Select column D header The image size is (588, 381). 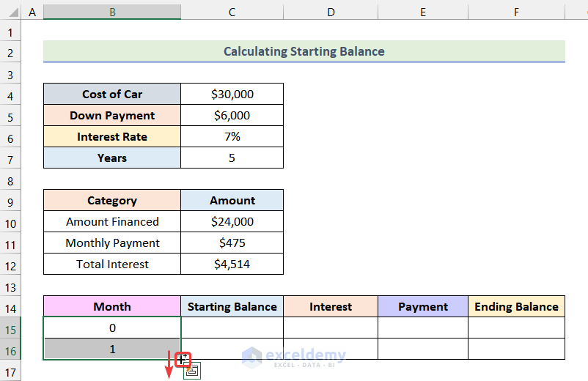click(331, 12)
